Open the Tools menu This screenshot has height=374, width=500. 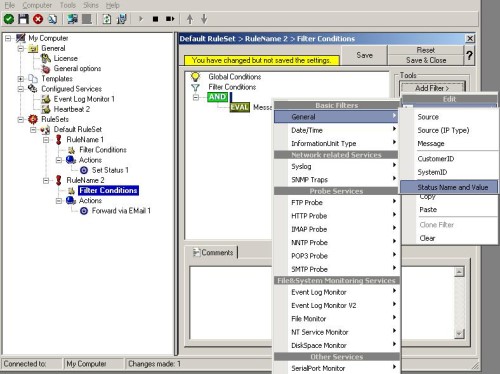coord(68,5)
